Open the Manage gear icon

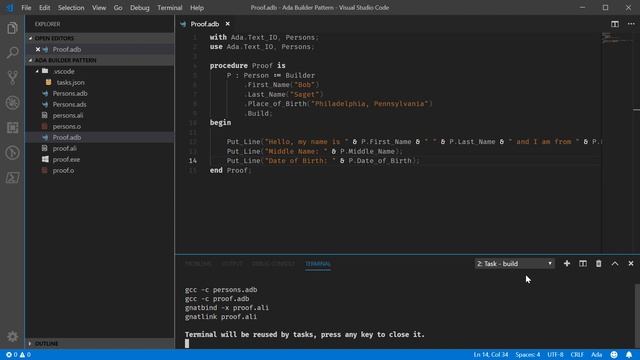pos(12,336)
